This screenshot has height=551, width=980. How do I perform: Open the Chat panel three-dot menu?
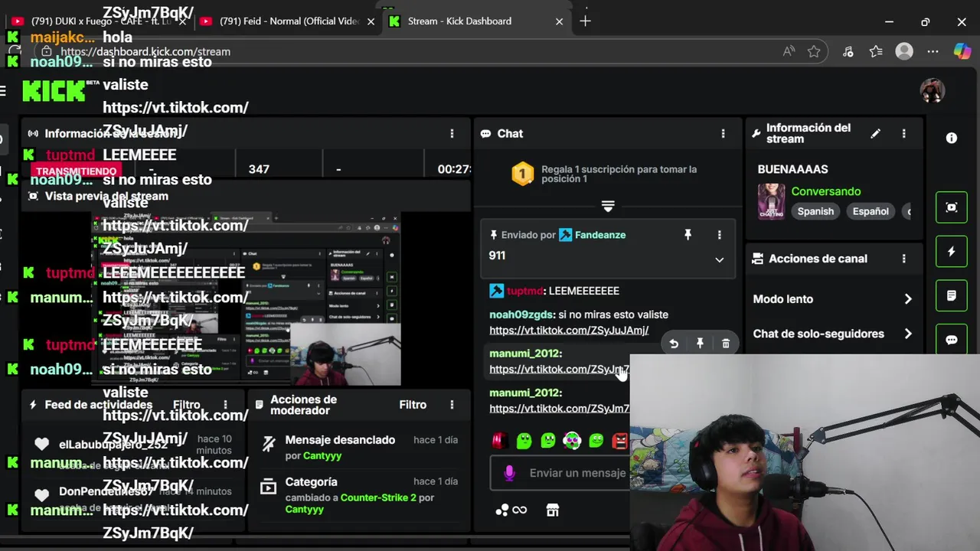[x=723, y=133]
